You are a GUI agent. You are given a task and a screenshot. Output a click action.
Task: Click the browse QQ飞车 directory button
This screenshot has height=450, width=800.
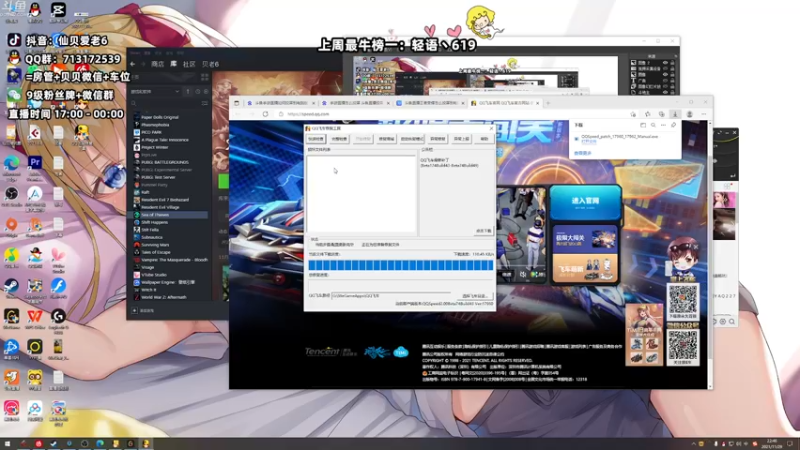(x=475, y=296)
